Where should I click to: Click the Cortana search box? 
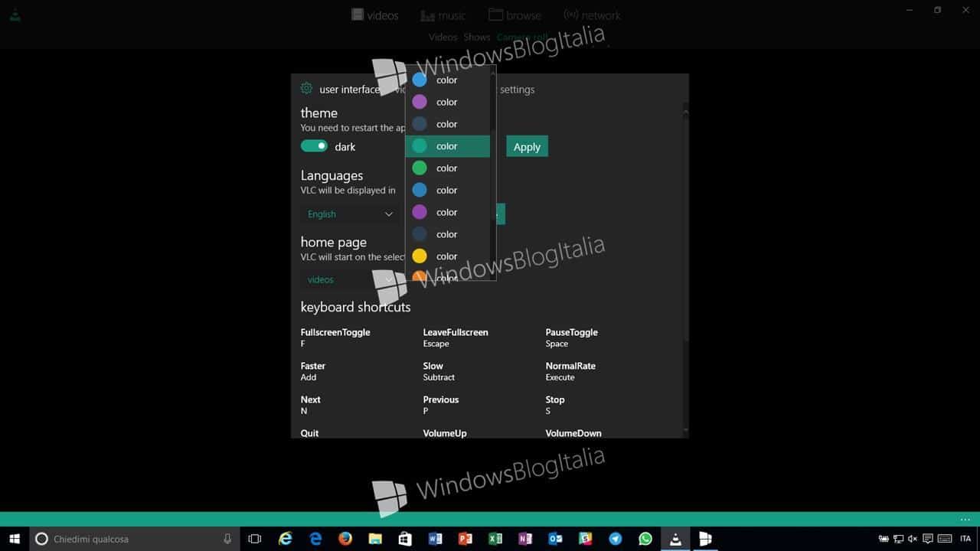[x=134, y=539]
